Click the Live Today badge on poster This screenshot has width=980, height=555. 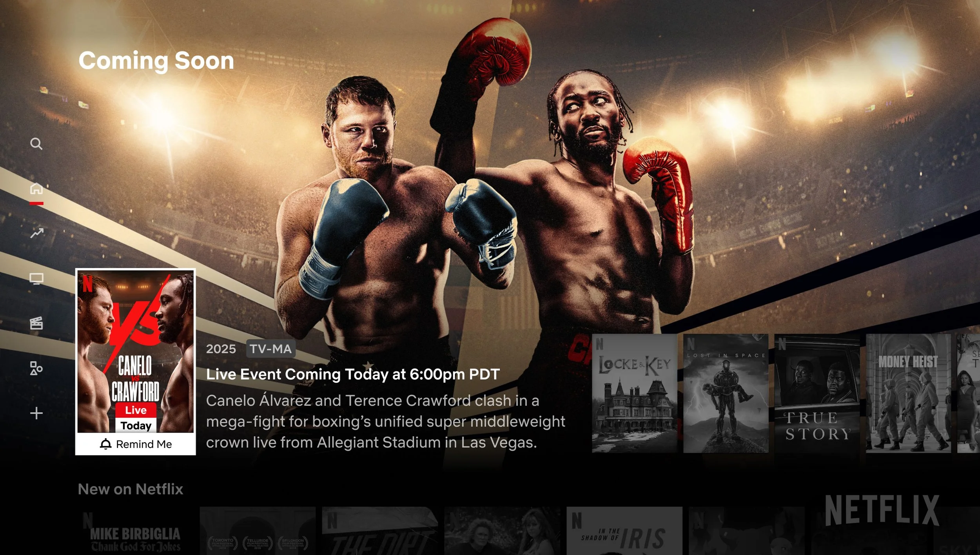136,418
